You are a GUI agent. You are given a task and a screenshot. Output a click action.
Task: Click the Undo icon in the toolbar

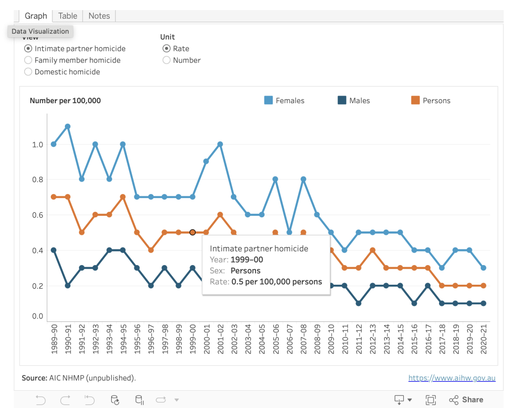click(41, 400)
